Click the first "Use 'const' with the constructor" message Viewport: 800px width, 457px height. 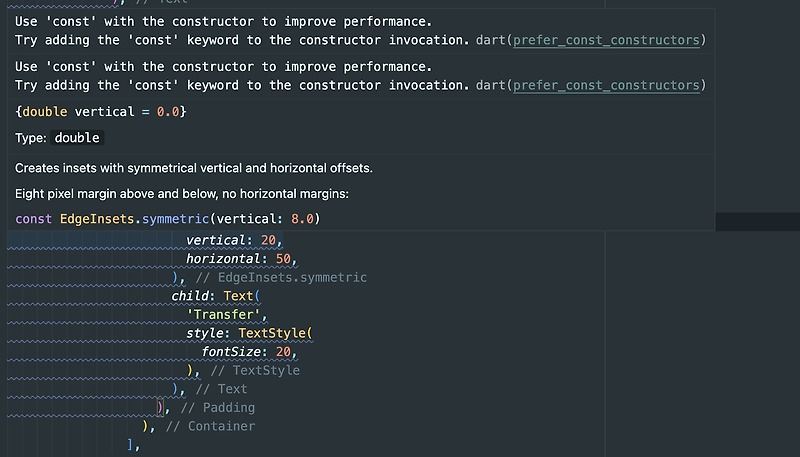[223, 22]
